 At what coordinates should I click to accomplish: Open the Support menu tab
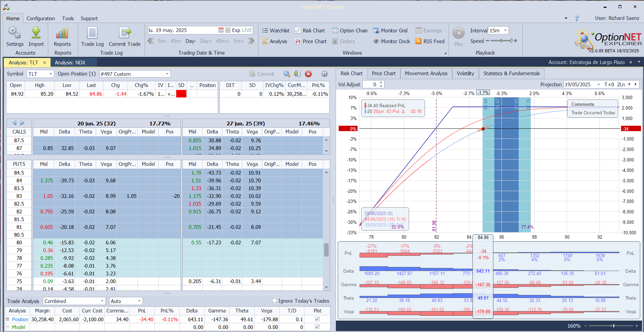pos(89,18)
